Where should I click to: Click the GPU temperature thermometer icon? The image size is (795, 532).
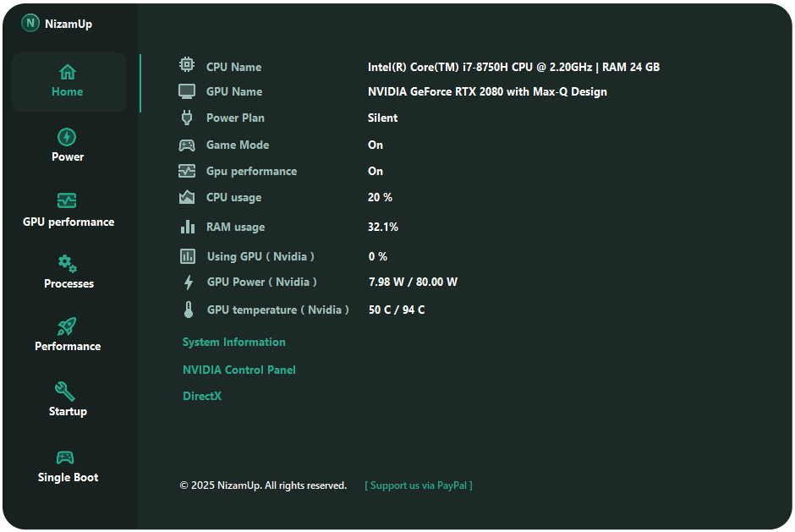[189, 310]
